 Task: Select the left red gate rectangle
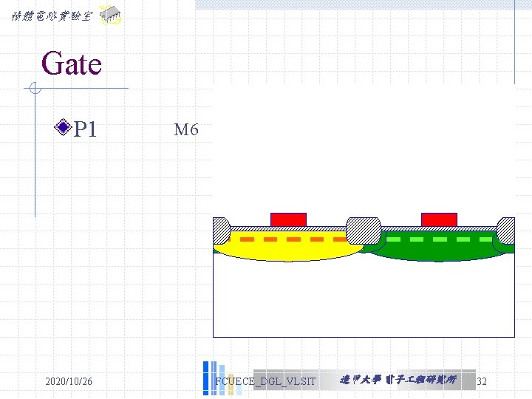pos(288,219)
